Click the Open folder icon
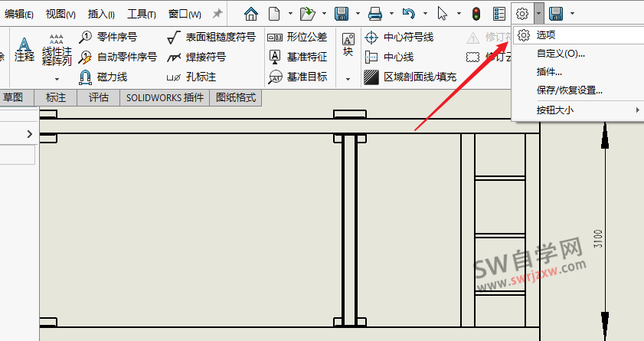 point(307,14)
